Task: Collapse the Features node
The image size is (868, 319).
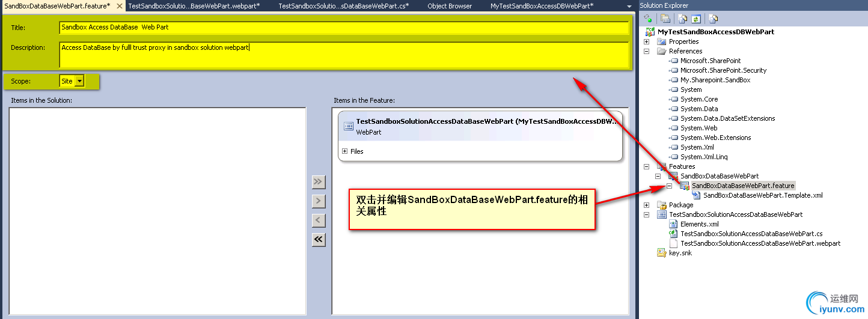Action: pyautogui.click(x=647, y=166)
